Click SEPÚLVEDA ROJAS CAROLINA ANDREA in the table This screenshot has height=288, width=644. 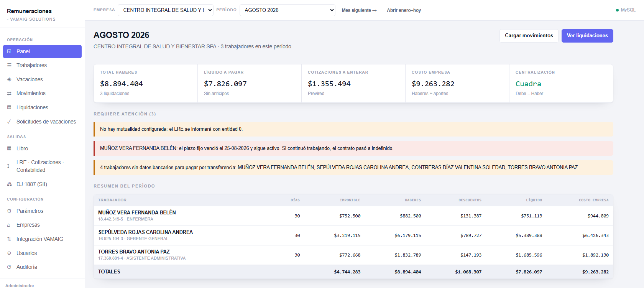click(x=146, y=232)
